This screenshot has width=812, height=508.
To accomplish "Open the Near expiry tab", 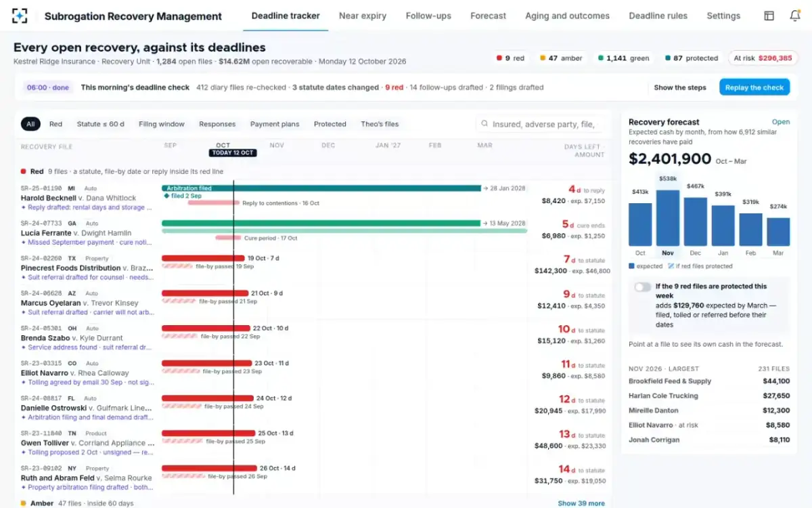I will (363, 16).
